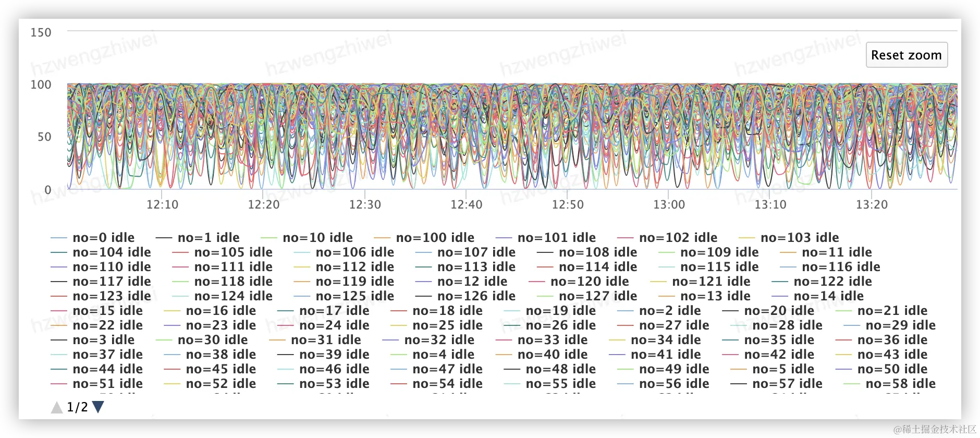Toggle the "no=111 idle" legend entry
The image size is (980, 438).
click(x=222, y=267)
